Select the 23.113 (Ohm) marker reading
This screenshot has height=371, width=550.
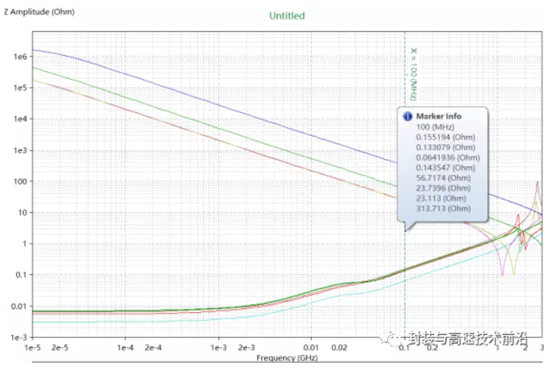click(x=441, y=198)
